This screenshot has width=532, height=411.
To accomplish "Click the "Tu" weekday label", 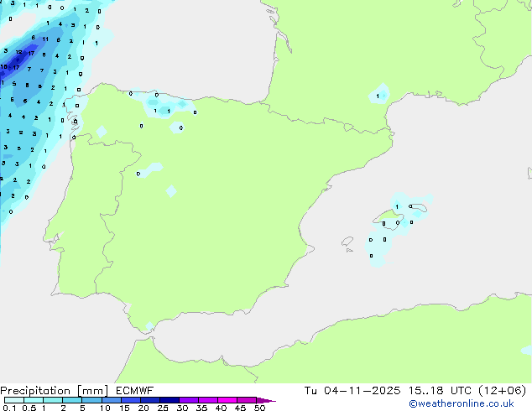I will point(310,391).
